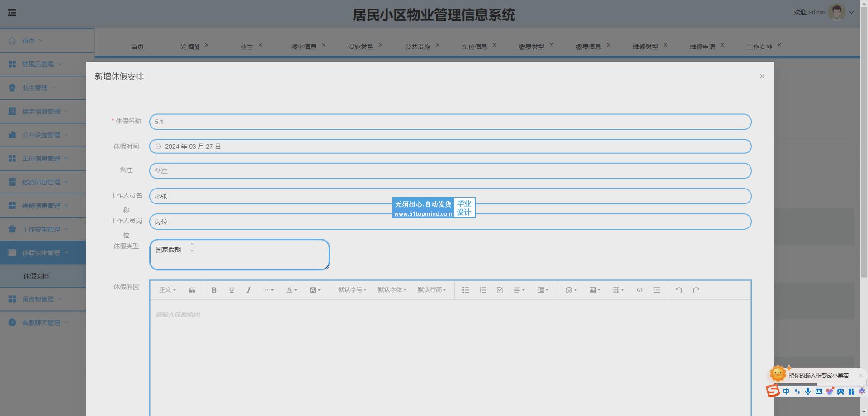Switch to the 轮播图 tab

(189, 47)
